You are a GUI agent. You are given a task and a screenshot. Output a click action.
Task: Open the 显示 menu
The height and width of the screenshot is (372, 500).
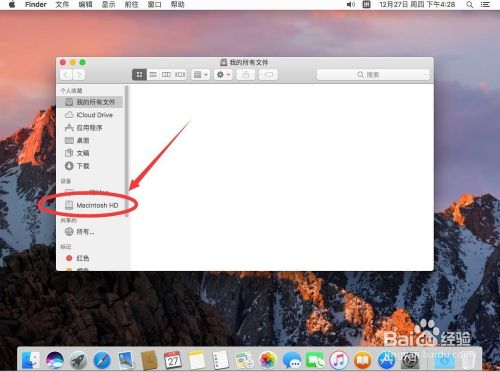[x=108, y=5]
